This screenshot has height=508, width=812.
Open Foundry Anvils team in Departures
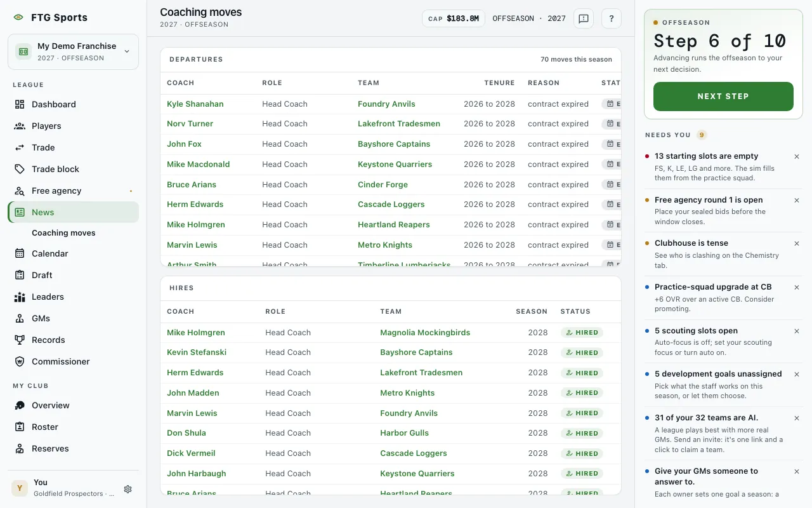click(386, 104)
